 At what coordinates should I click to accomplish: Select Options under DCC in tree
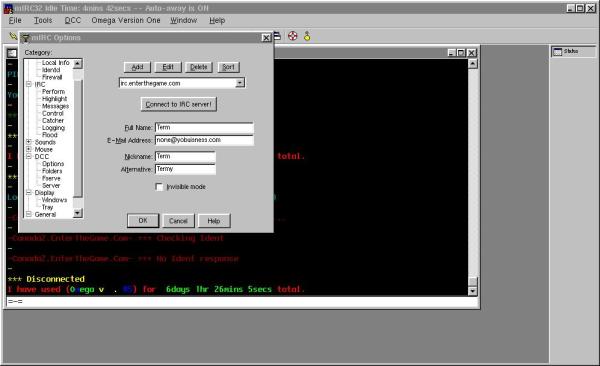point(53,163)
